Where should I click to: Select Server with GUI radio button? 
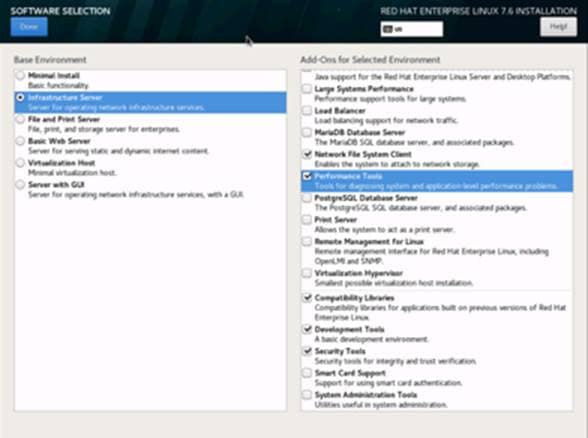click(x=20, y=184)
